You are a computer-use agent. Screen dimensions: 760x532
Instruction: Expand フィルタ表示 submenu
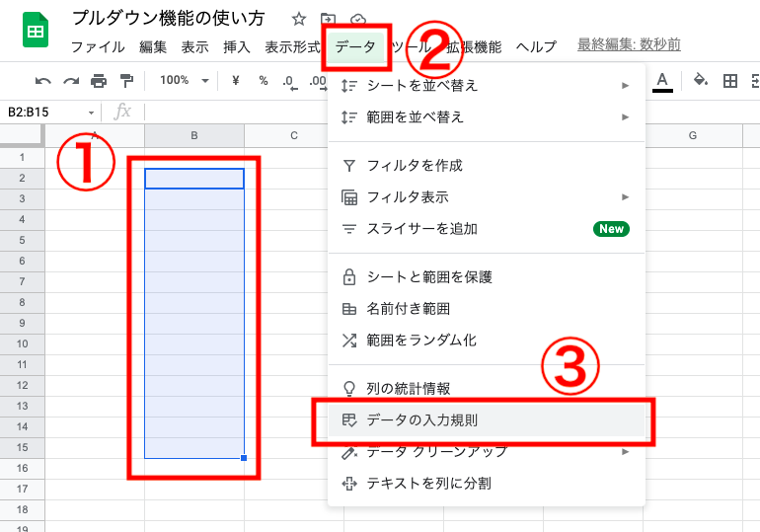coord(487,197)
